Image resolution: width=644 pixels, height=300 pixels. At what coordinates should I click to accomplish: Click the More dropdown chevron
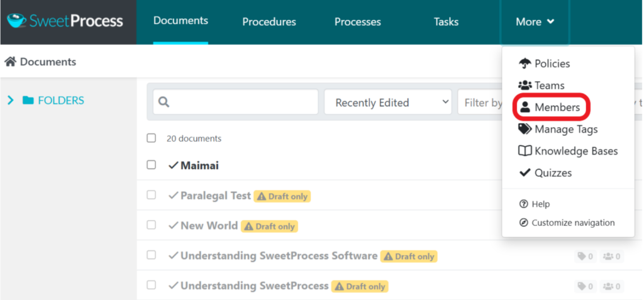551,21
